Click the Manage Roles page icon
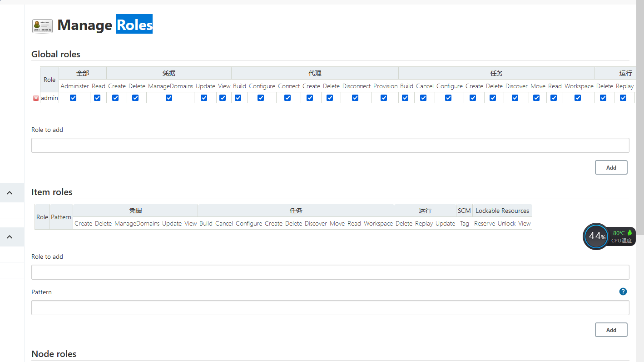 click(42, 26)
